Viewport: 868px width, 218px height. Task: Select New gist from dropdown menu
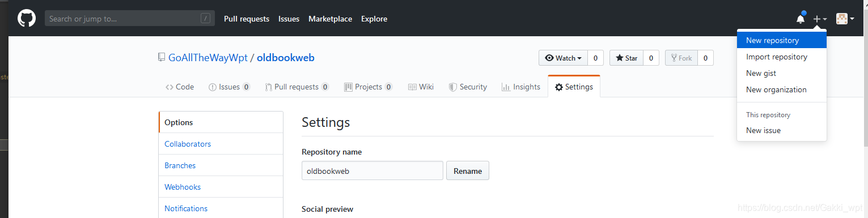click(x=782, y=73)
